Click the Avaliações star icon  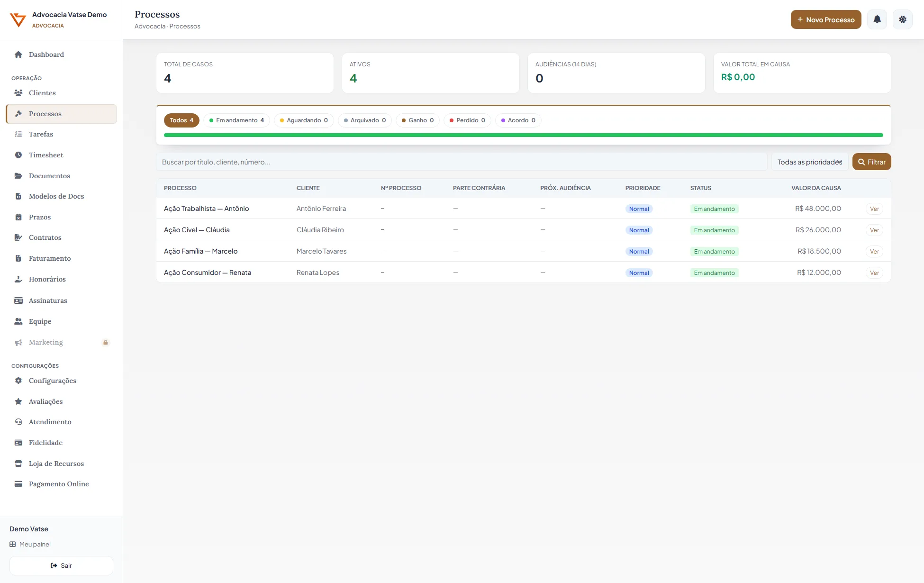pos(18,401)
